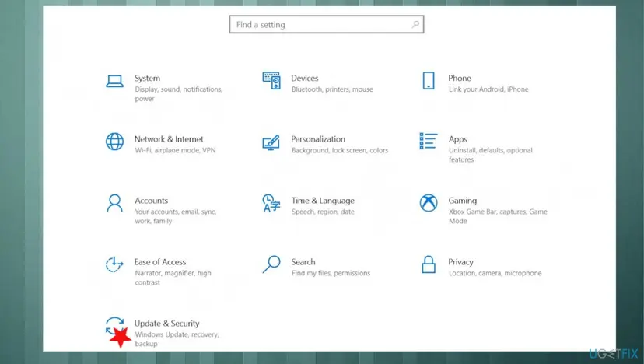Image resolution: width=644 pixels, height=364 pixels.
Task: Go to the Privacy heading
Action: pyautogui.click(x=460, y=261)
